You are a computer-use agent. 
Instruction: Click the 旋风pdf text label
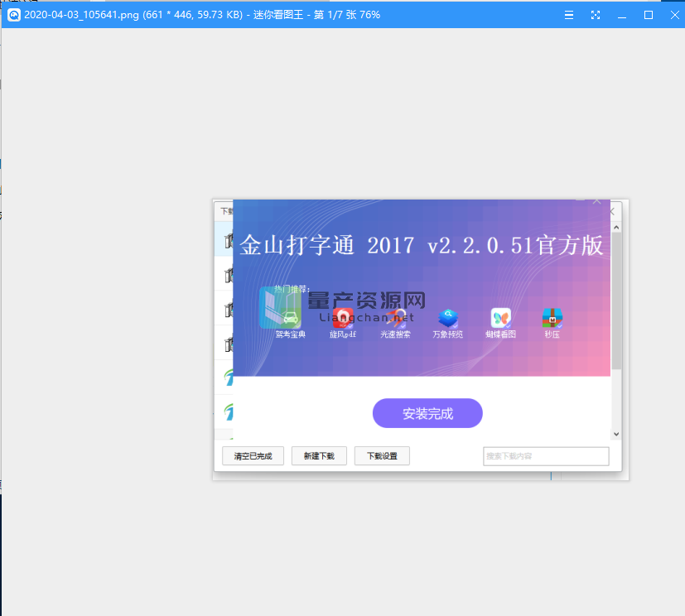[343, 334]
